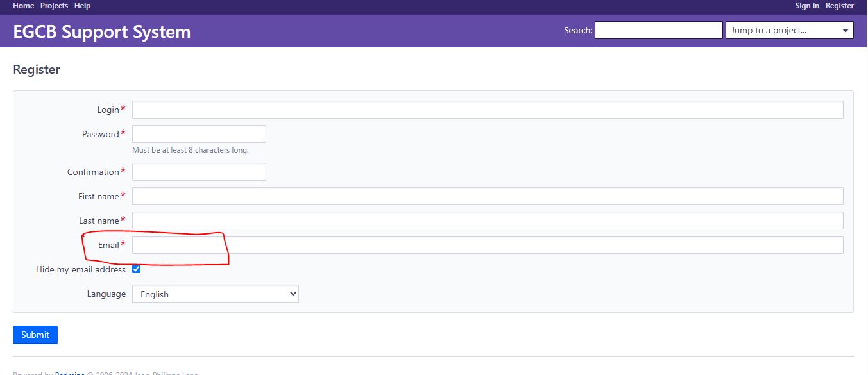Image resolution: width=868 pixels, height=375 pixels.
Task: Click the 'Email' field label text
Action: [x=108, y=245]
